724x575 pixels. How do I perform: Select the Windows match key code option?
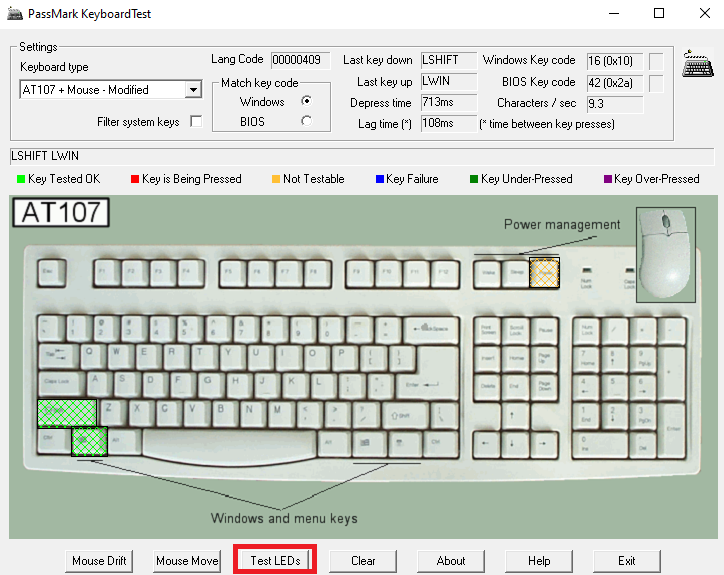[x=306, y=101]
